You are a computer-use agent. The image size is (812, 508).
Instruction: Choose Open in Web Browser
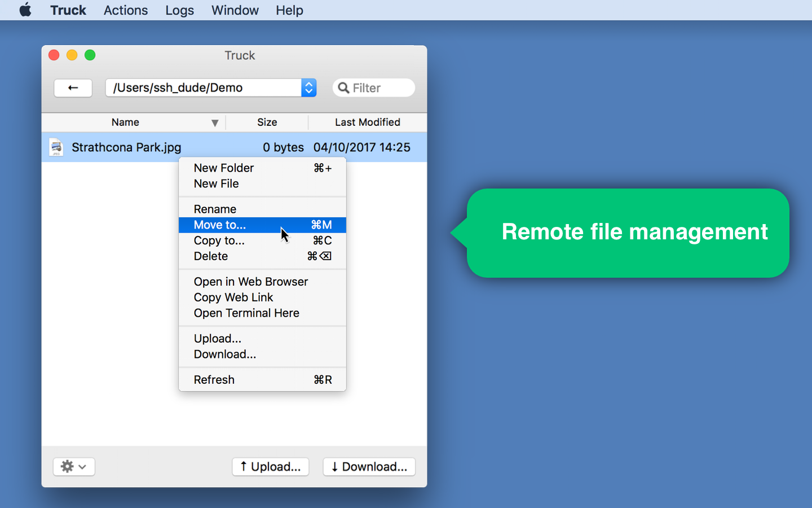tap(262, 282)
